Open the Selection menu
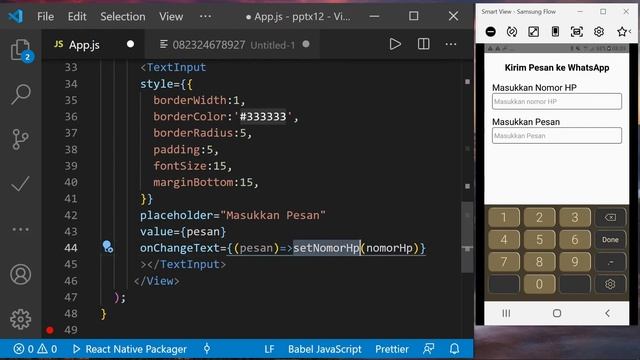Image resolution: width=640 pixels, height=360 pixels. click(x=122, y=16)
